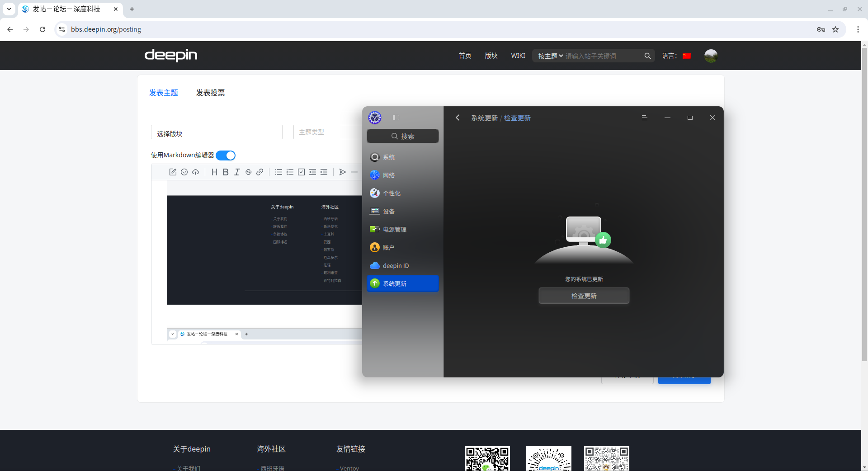Reload the page in Chrome

(42, 29)
